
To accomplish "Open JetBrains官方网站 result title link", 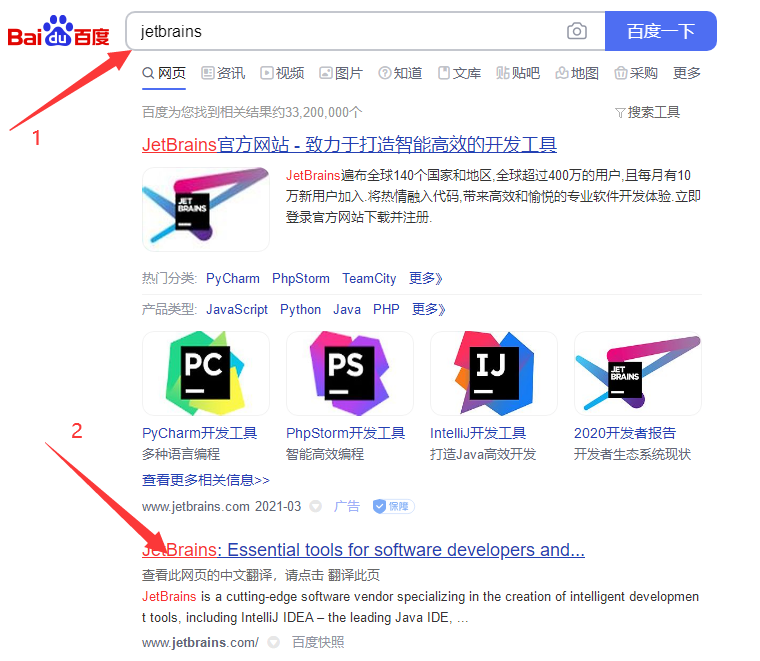I will (349, 144).
